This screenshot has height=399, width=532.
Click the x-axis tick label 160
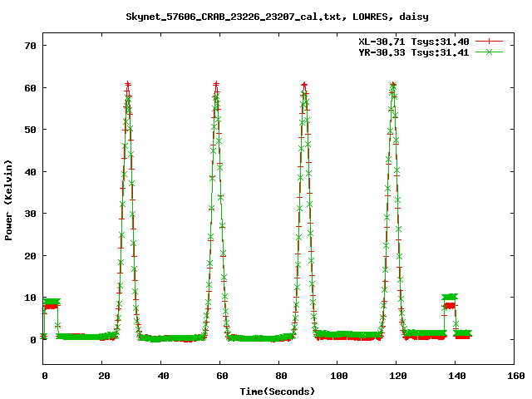tap(515, 376)
